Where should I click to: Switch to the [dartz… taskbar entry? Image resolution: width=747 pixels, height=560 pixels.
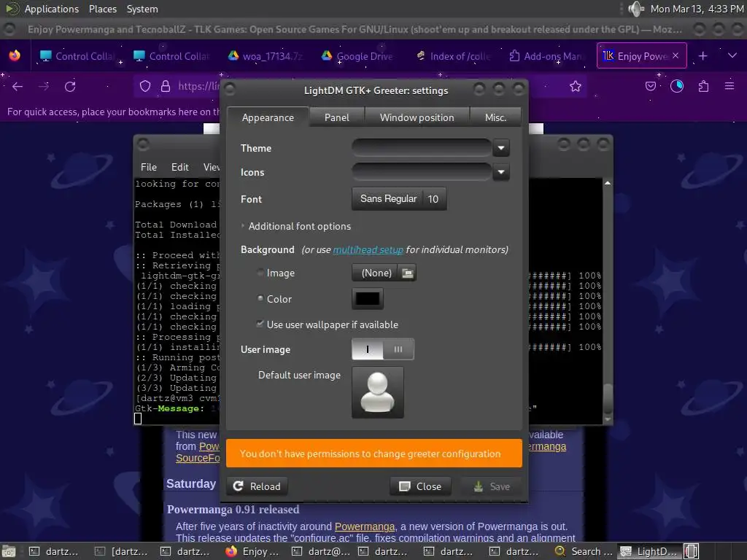[122, 551]
